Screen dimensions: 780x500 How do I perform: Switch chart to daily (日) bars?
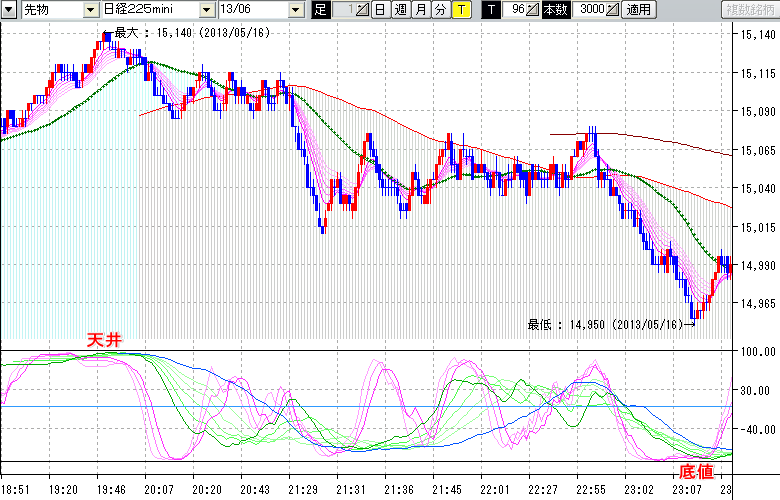(x=381, y=9)
